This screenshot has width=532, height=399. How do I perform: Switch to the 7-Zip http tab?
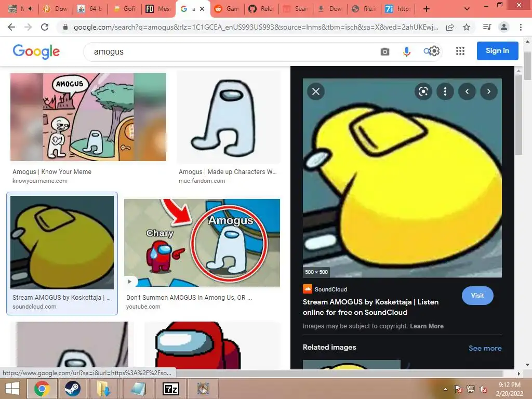(x=397, y=9)
